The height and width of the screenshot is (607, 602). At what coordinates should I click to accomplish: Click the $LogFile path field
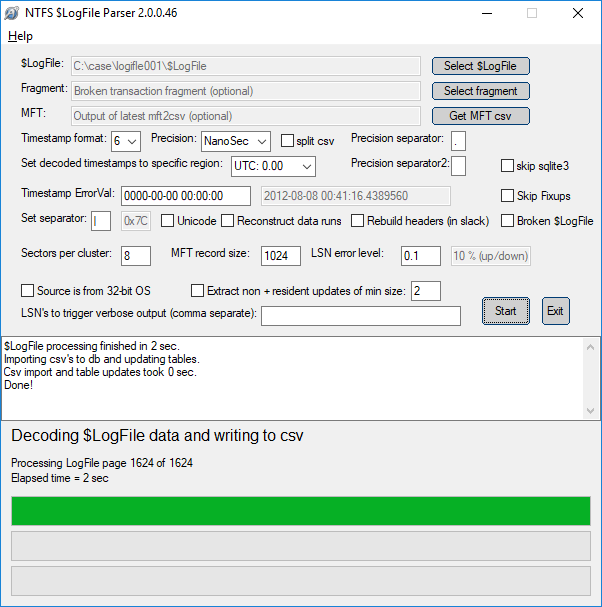pyautogui.click(x=246, y=66)
